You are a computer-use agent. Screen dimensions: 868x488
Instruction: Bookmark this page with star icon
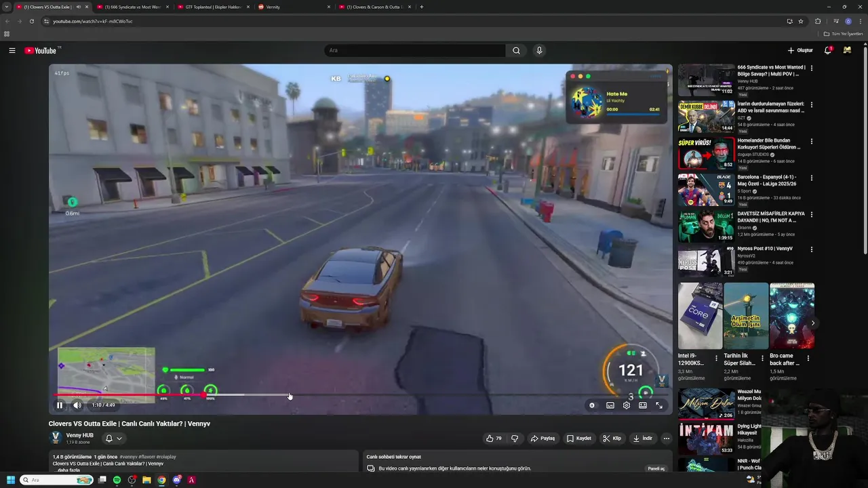(x=801, y=21)
